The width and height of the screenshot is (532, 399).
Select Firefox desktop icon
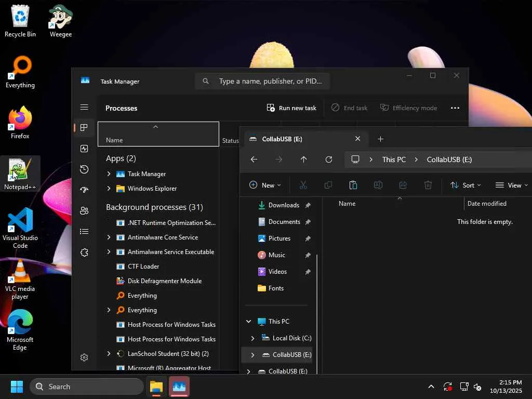point(20,123)
